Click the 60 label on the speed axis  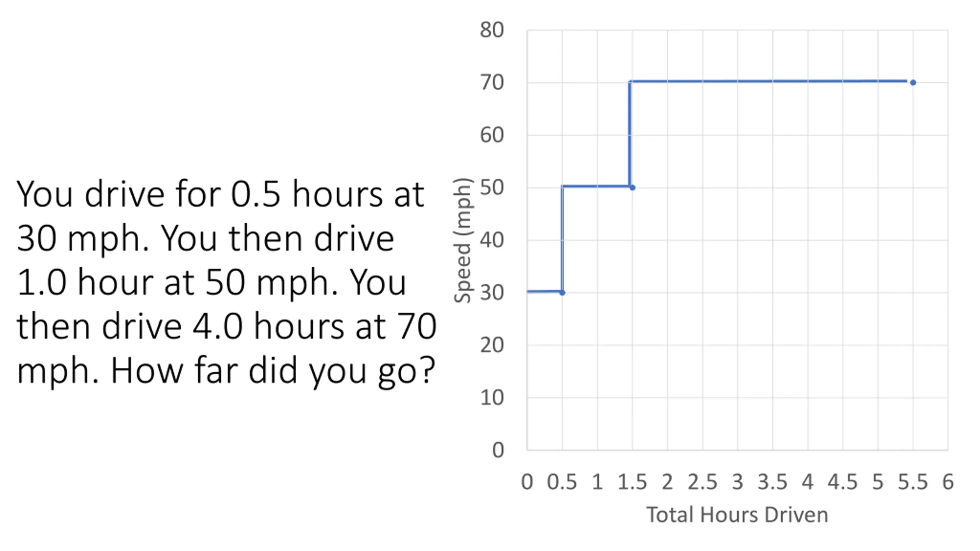[x=492, y=135]
